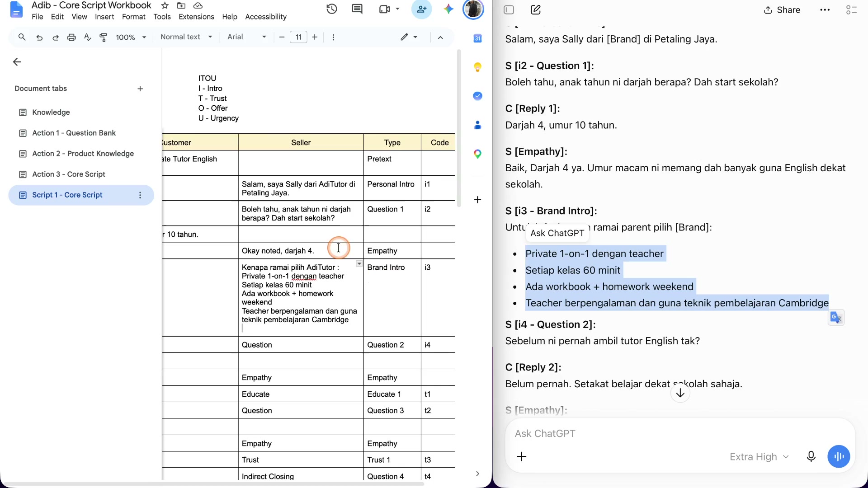Open the Insert menu
The width and height of the screenshot is (868, 488).
104,17
